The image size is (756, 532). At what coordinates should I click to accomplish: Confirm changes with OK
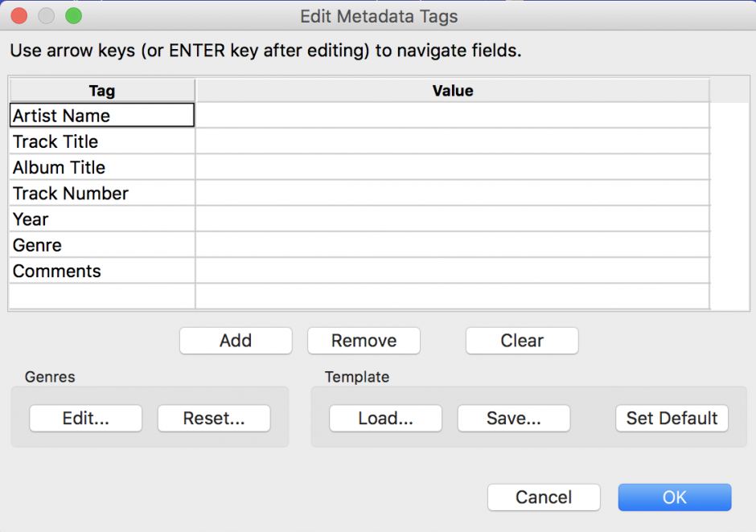674,497
